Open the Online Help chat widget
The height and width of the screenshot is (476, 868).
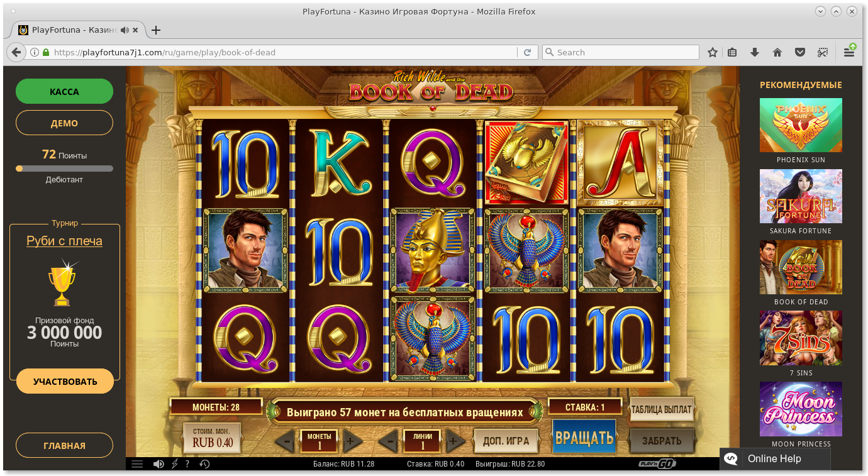[x=775, y=459]
